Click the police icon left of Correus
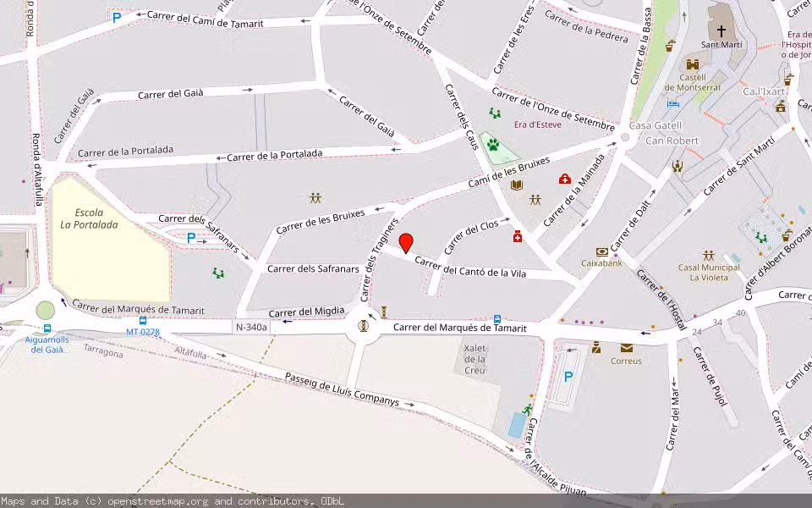This screenshot has width=812, height=508. (596, 347)
